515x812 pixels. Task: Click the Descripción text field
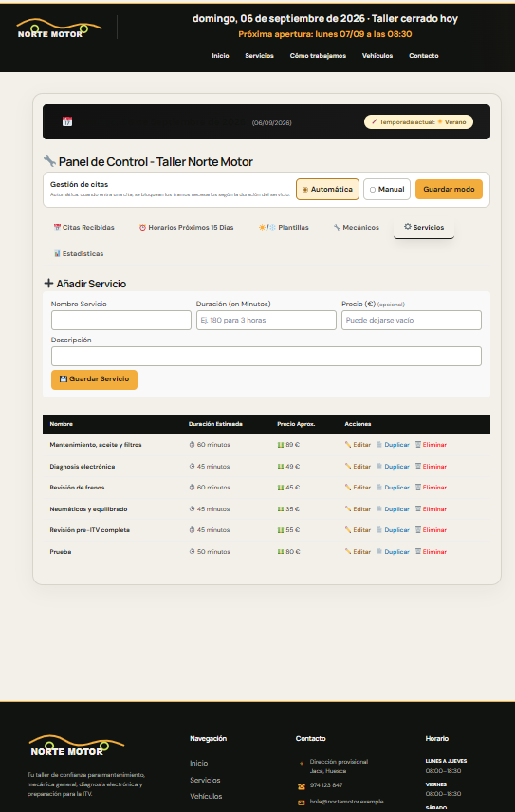click(x=267, y=357)
